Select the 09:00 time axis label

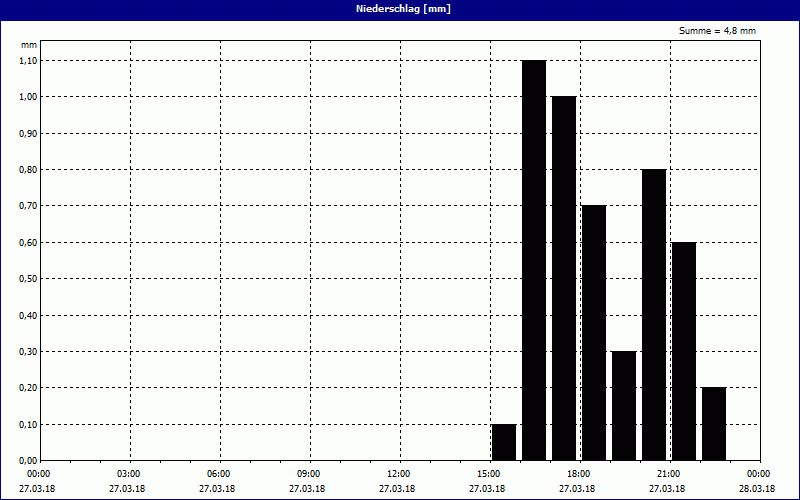click(308, 473)
